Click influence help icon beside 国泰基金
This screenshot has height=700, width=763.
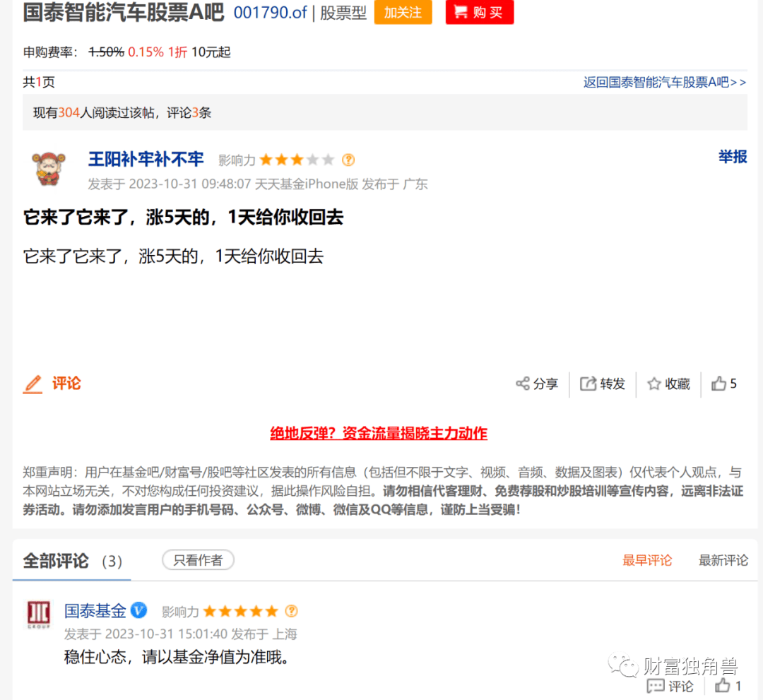point(292,611)
